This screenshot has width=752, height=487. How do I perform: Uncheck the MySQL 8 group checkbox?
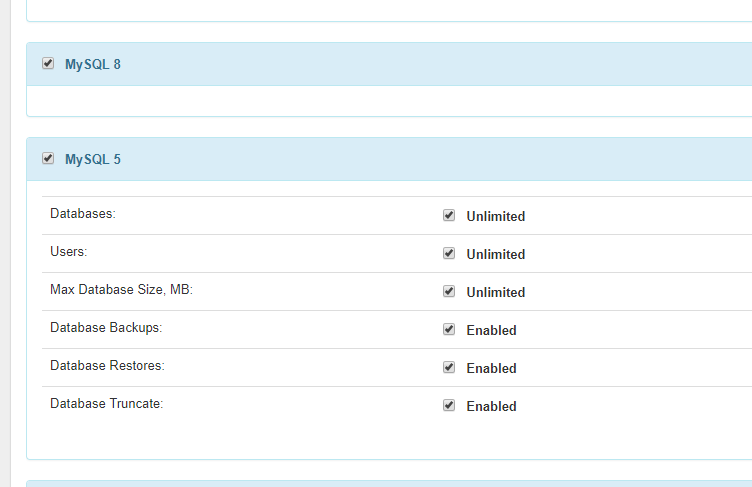[x=48, y=63]
